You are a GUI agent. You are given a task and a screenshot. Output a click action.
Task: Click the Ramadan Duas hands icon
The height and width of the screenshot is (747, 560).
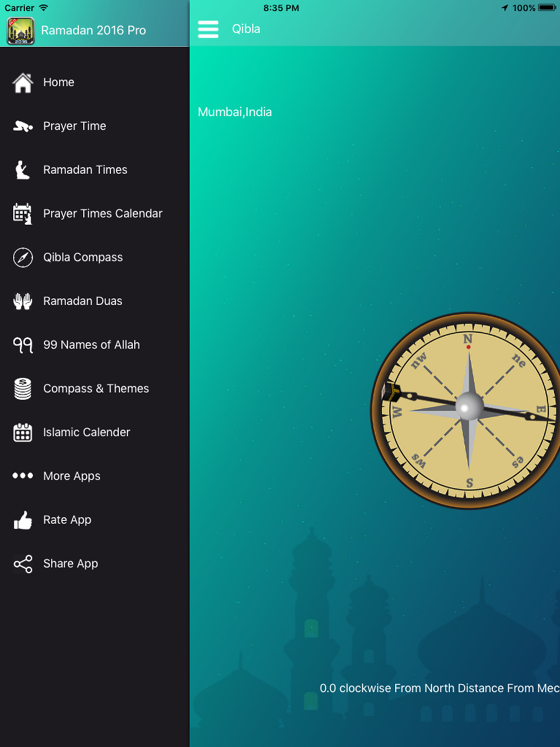pyautogui.click(x=23, y=301)
